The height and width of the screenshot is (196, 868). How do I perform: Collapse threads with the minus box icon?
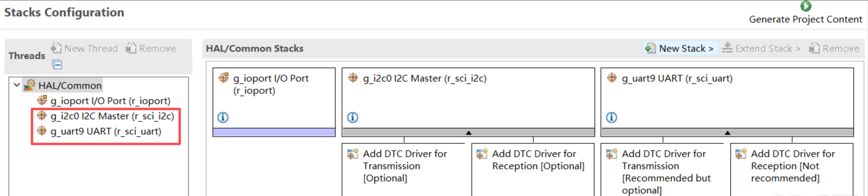57,64
